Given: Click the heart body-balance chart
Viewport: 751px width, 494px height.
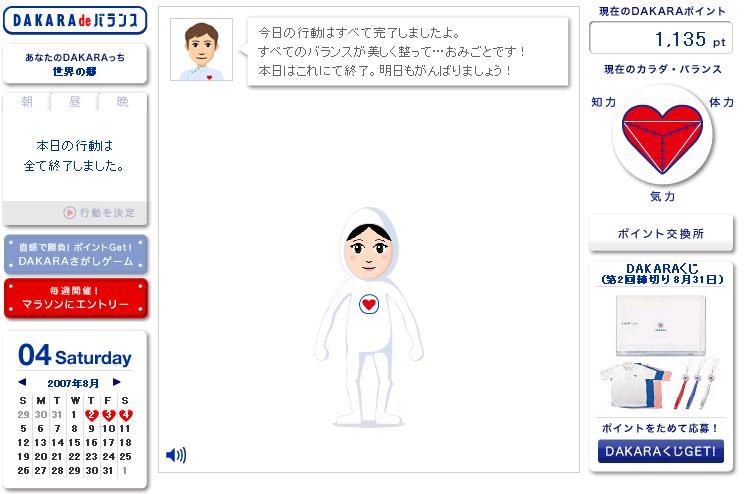Looking at the screenshot, I should [662, 136].
